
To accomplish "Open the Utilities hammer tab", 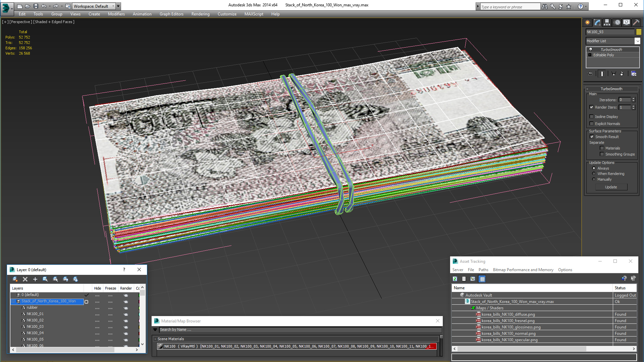I will [x=636, y=22].
